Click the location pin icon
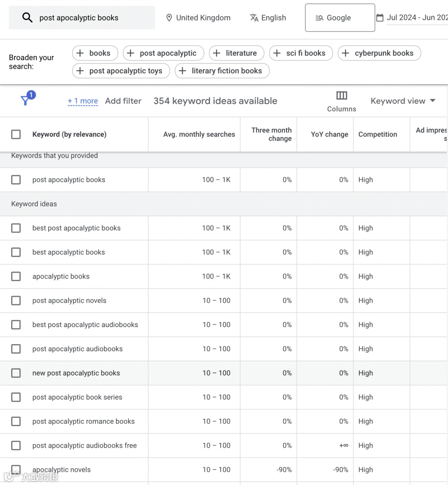Viewport: 448px width, 485px height. (x=169, y=18)
